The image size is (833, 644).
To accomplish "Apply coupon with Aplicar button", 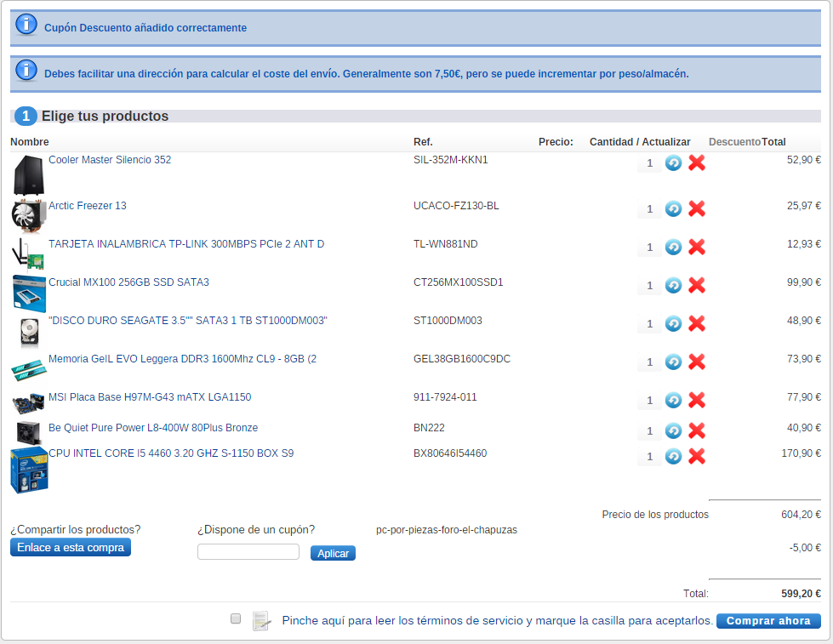I will pyautogui.click(x=333, y=553).
